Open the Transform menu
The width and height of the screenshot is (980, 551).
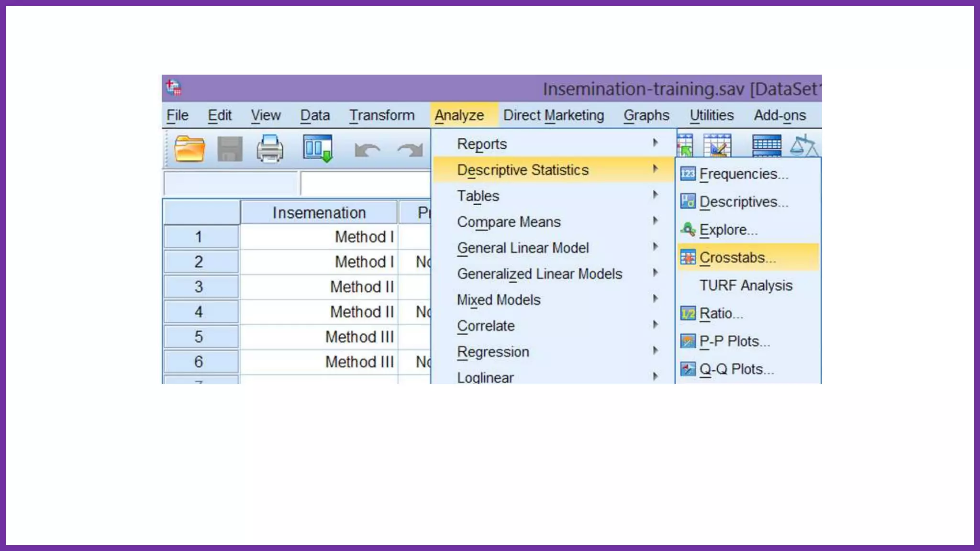(x=381, y=115)
